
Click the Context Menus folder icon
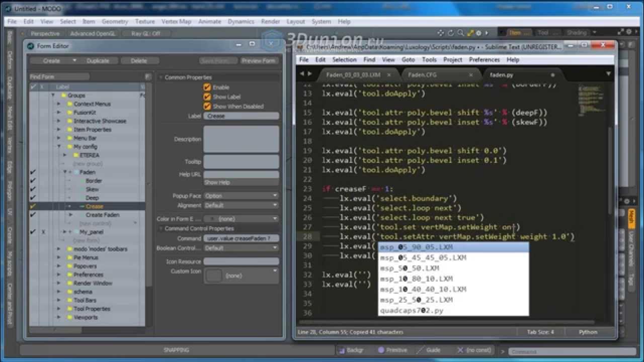[x=70, y=104]
